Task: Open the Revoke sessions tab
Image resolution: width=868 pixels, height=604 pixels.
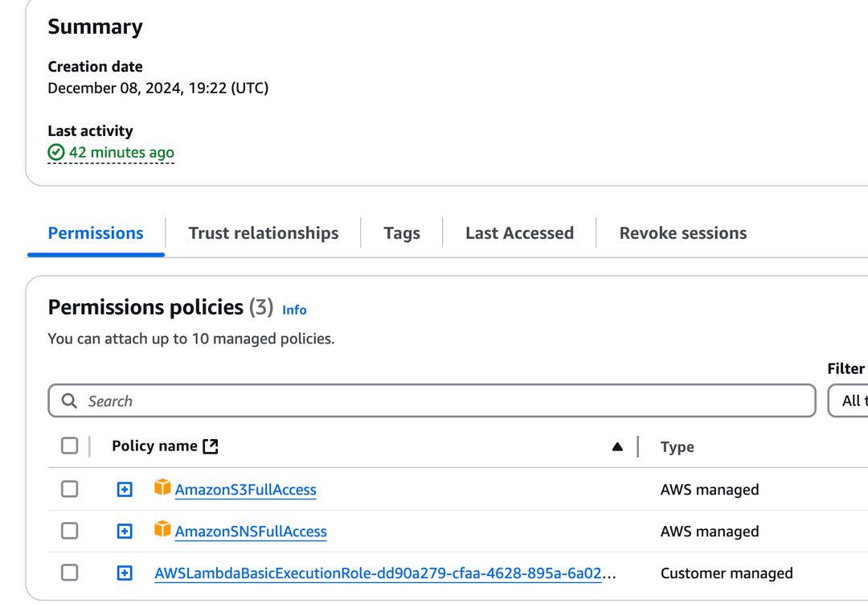Action: pos(682,232)
